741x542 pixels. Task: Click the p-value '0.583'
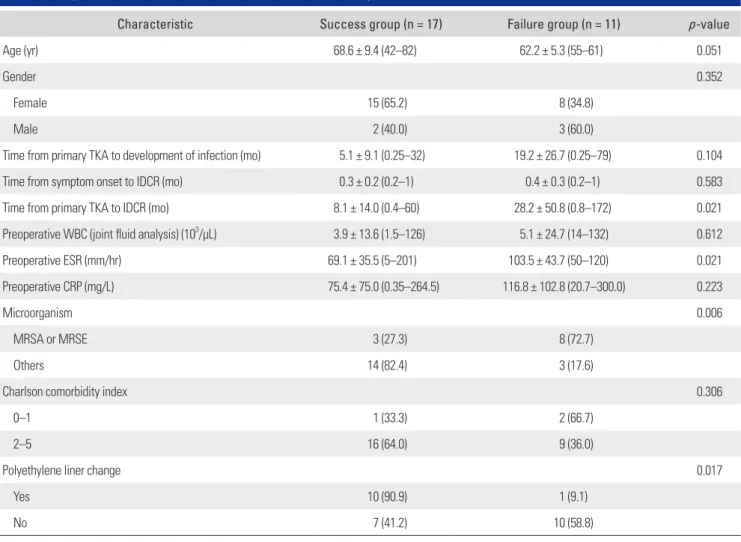(709, 182)
